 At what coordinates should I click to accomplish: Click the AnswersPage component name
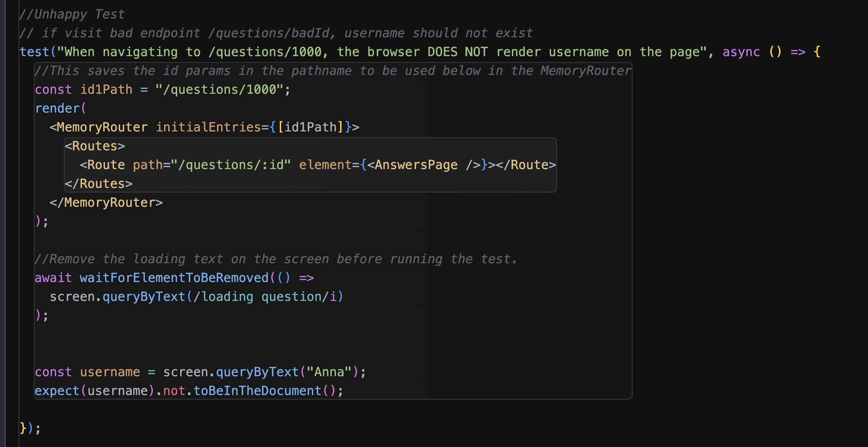416,165
